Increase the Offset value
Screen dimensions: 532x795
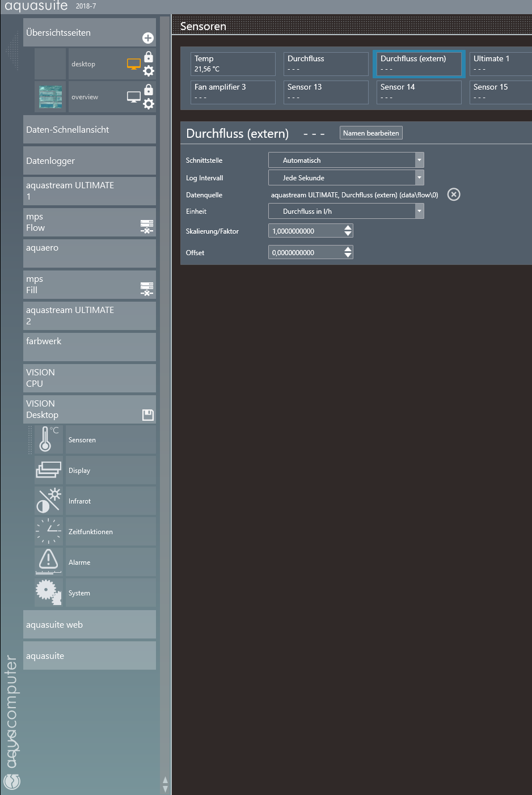point(348,249)
